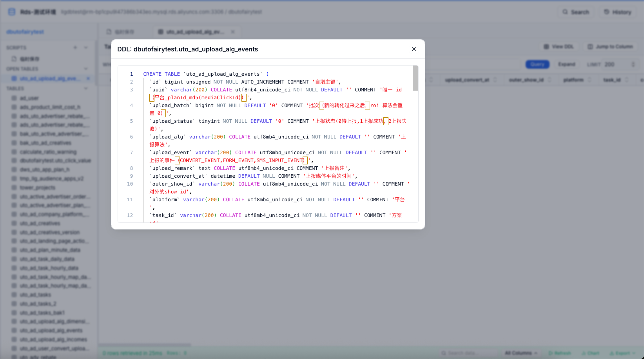Open the All Columns dropdown
The height and width of the screenshot is (359, 644).
520,353
